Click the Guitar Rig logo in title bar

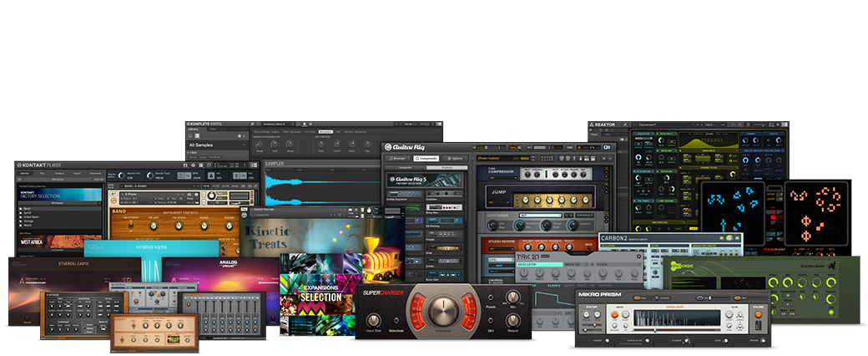404,147
